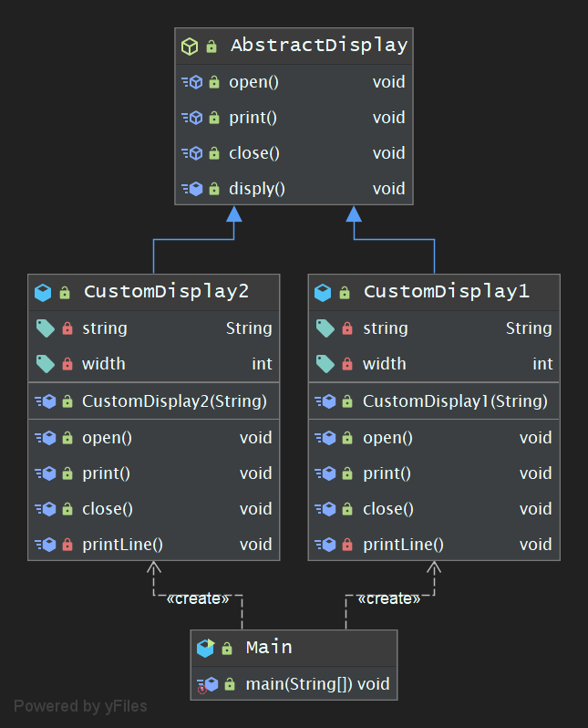Screen dimensions: 588x728
Task: Click the field tag icon beside CustomDisplay2 string
Action: 45,328
